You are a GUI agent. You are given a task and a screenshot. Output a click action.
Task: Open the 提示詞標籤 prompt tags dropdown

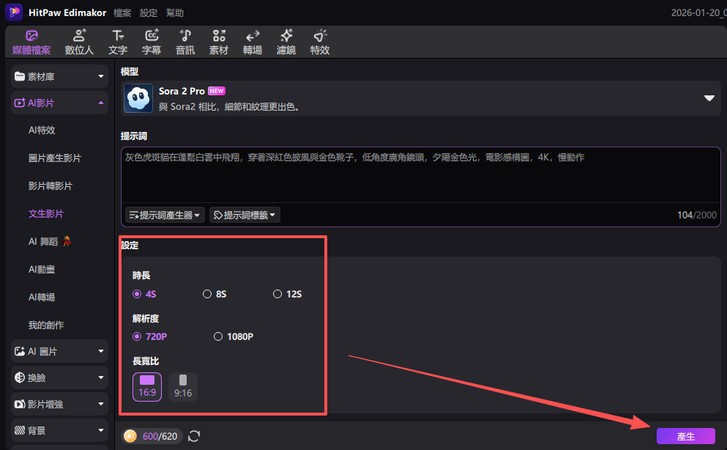[x=244, y=215]
